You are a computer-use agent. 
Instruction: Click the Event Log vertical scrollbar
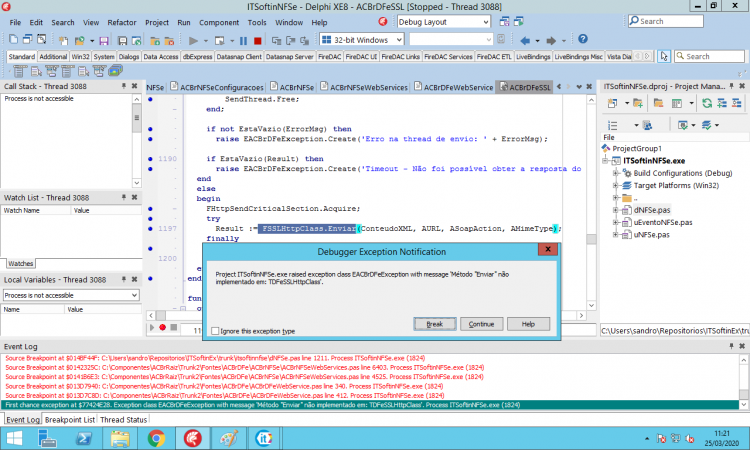[743, 381]
